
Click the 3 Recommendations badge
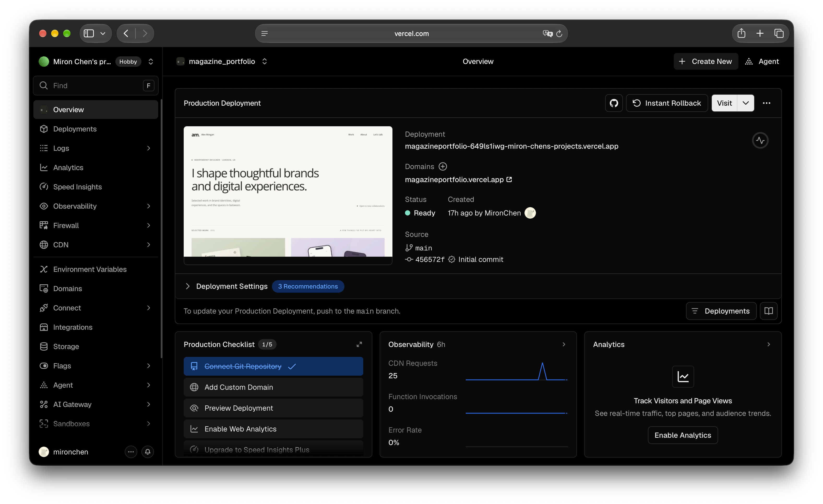(x=308, y=287)
